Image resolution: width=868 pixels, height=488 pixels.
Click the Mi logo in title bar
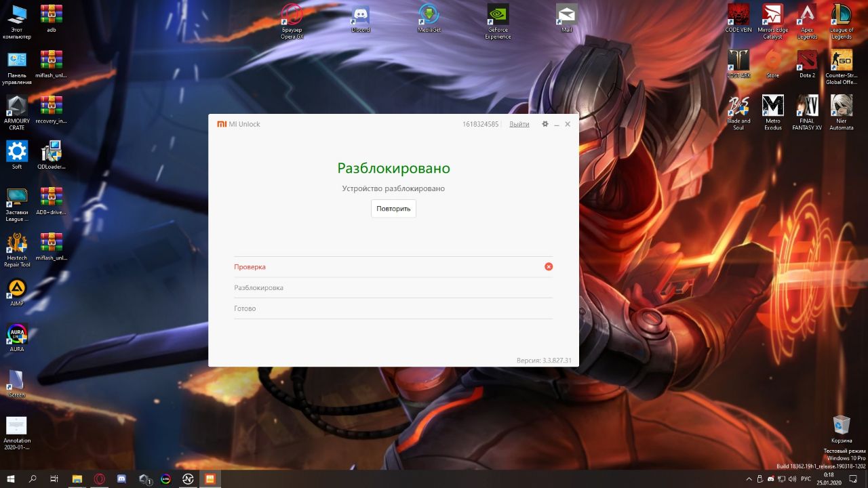[221, 124]
